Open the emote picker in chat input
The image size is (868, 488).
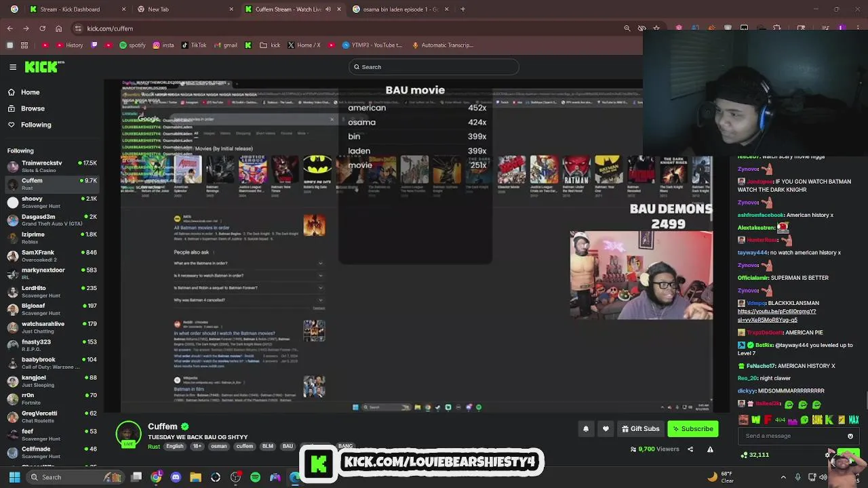pos(850,436)
